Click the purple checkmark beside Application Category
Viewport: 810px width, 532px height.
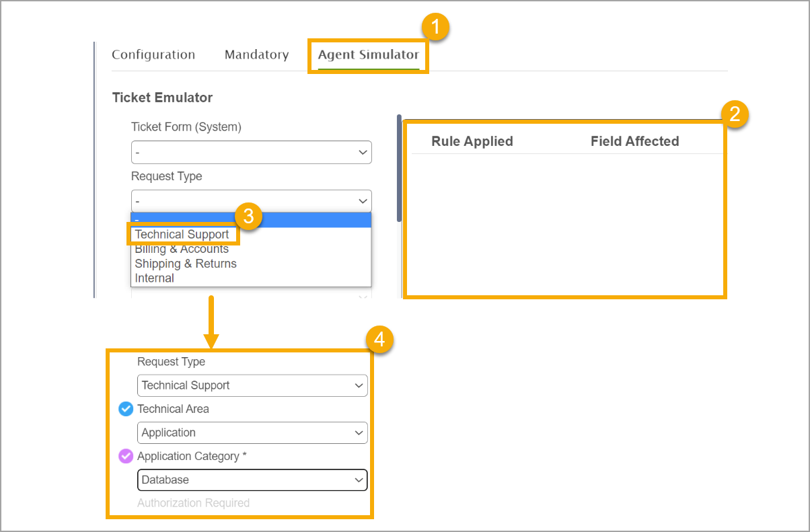[125, 456]
